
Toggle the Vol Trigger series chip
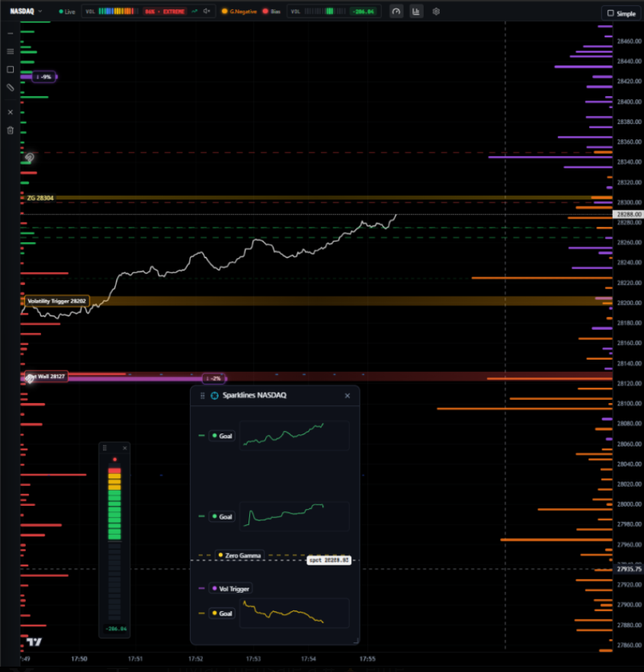pos(230,588)
